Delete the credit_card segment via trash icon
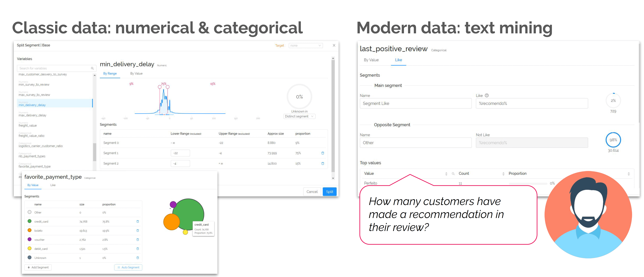644x277 pixels. [x=138, y=221]
